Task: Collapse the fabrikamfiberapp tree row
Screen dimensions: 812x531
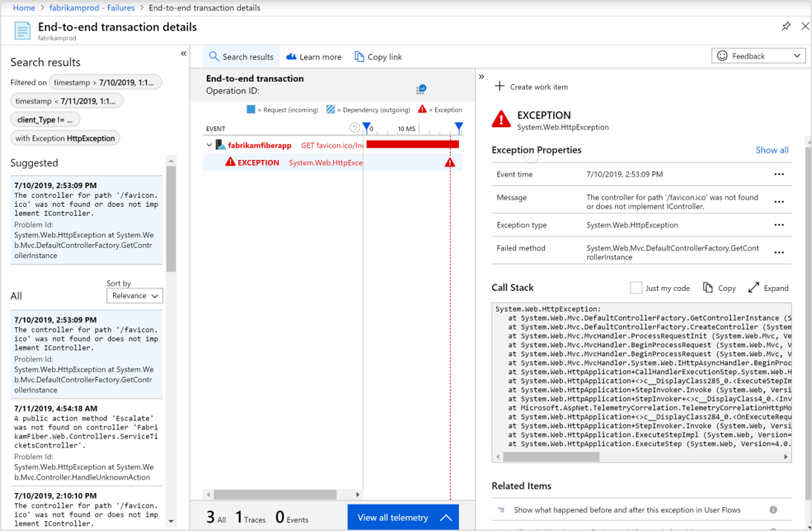Action: pos(209,145)
